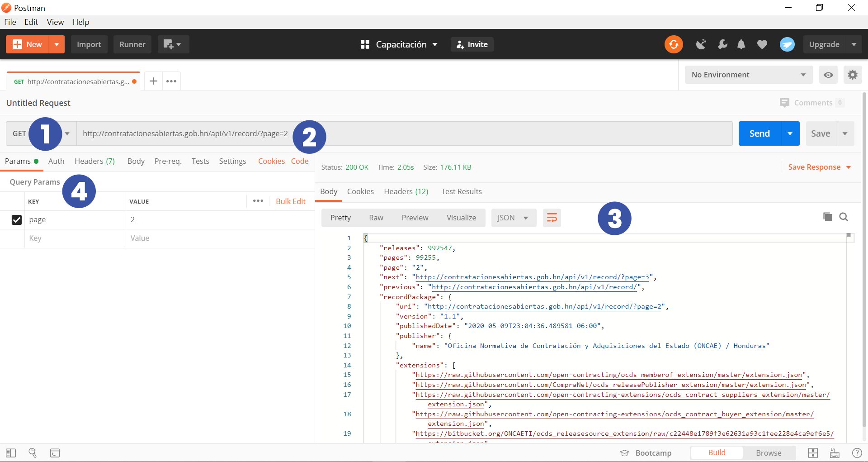868x462 pixels.
Task: Click the Invite button
Action: [472, 44]
